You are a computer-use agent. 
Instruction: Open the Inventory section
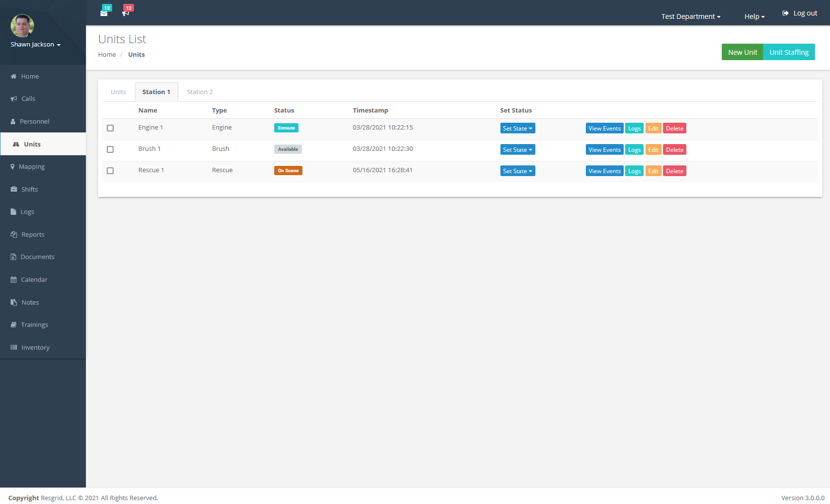[35, 347]
